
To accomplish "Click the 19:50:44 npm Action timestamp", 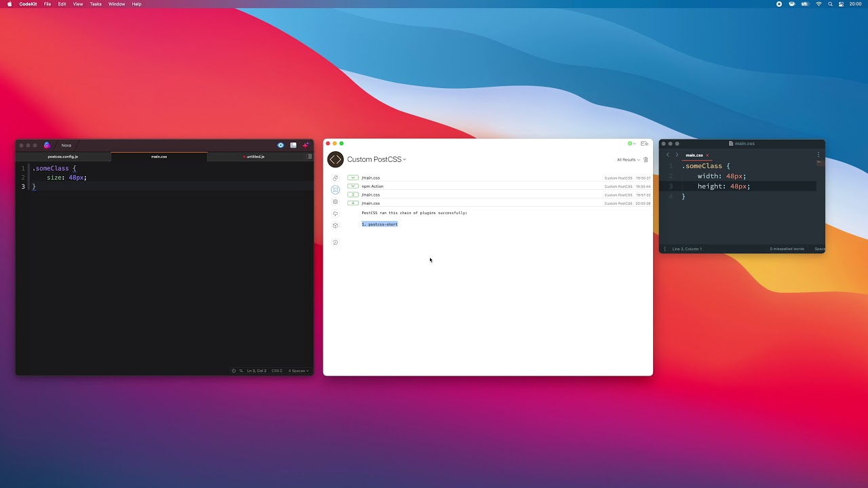I will [x=643, y=186].
